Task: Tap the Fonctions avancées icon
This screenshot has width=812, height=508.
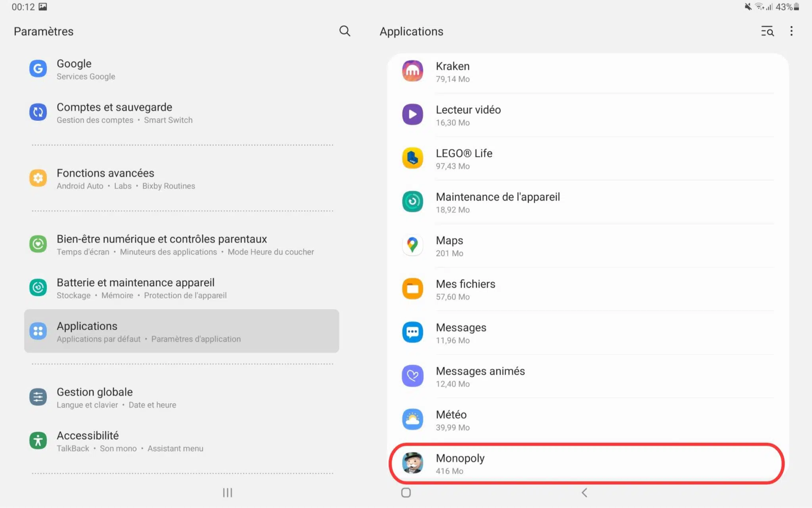Action: point(38,178)
